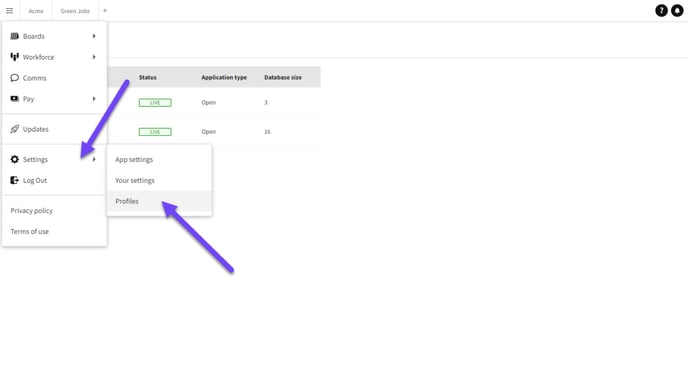Click Open in the first row
The image size is (688, 391).
208,102
